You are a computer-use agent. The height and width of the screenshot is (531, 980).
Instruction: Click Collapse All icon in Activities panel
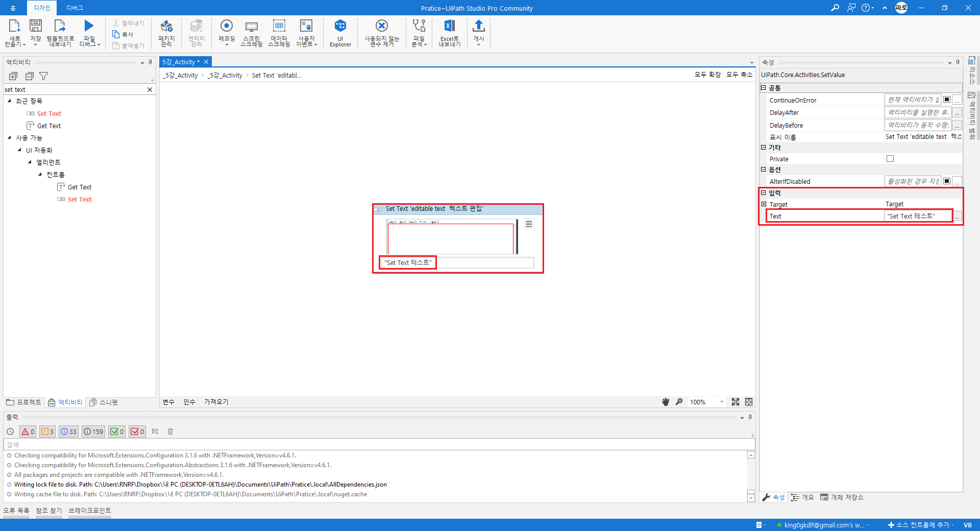(29, 76)
